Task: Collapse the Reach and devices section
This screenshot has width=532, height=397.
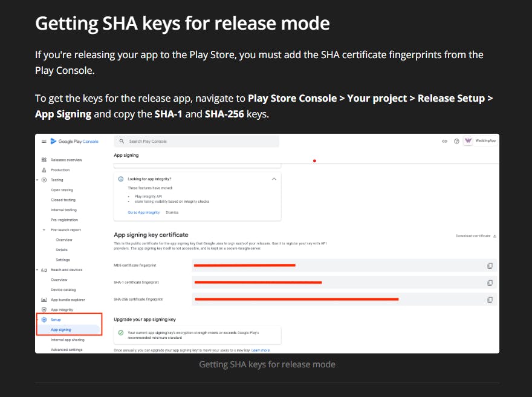Action: coord(37,270)
